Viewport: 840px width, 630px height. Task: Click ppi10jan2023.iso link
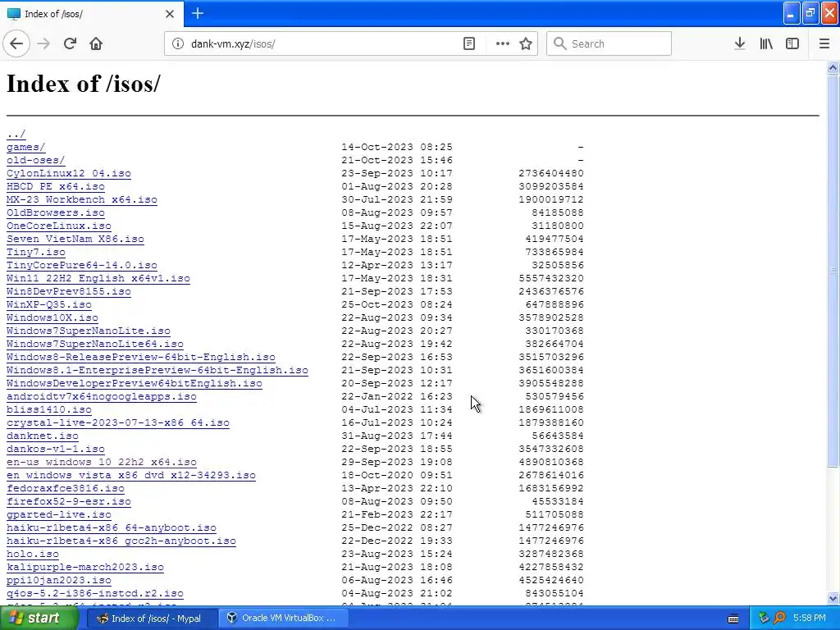(59, 580)
